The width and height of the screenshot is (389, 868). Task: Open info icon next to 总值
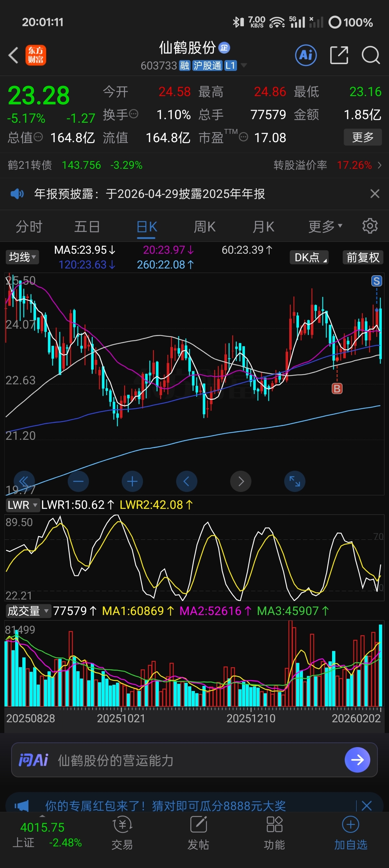tap(38, 137)
